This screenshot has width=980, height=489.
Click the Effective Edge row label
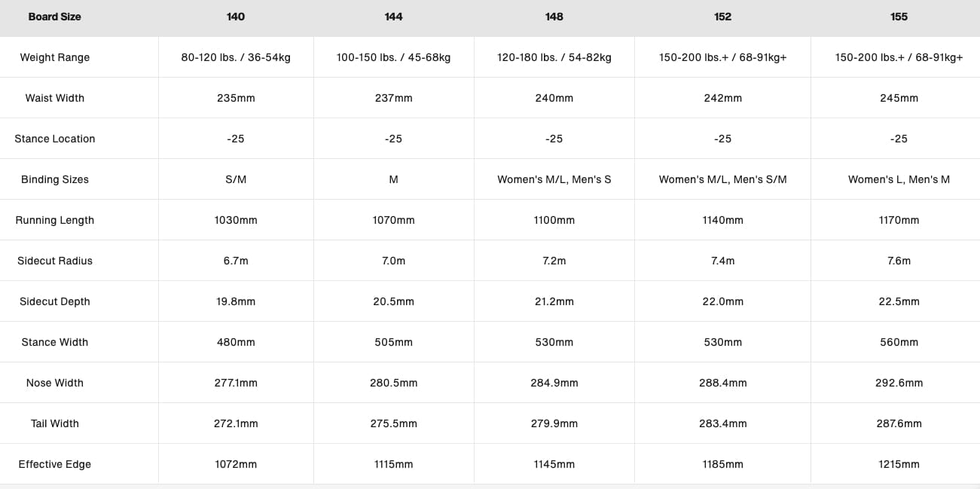click(x=55, y=464)
